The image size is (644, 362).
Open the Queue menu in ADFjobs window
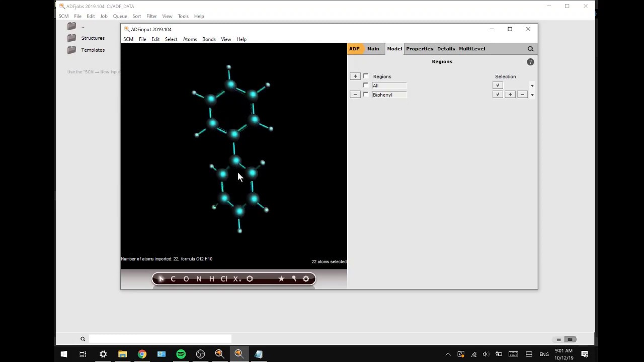click(x=120, y=16)
